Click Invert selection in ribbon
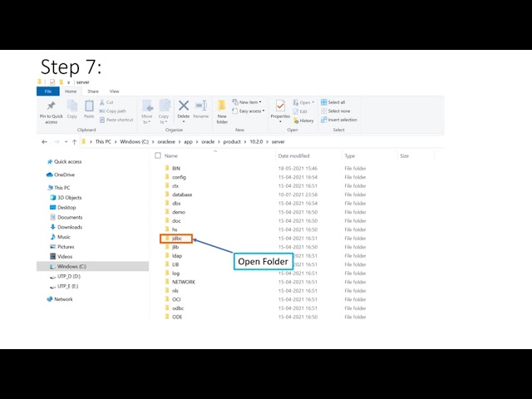532x399 pixels. (x=339, y=120)
